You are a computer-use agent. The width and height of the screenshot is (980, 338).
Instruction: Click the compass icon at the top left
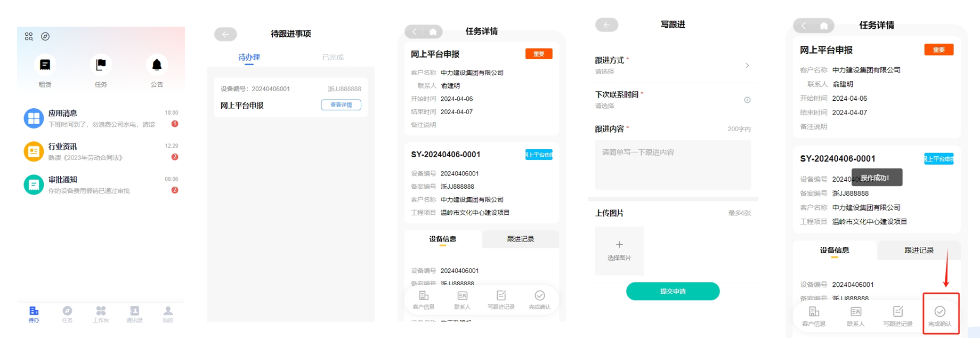[45, 36]
